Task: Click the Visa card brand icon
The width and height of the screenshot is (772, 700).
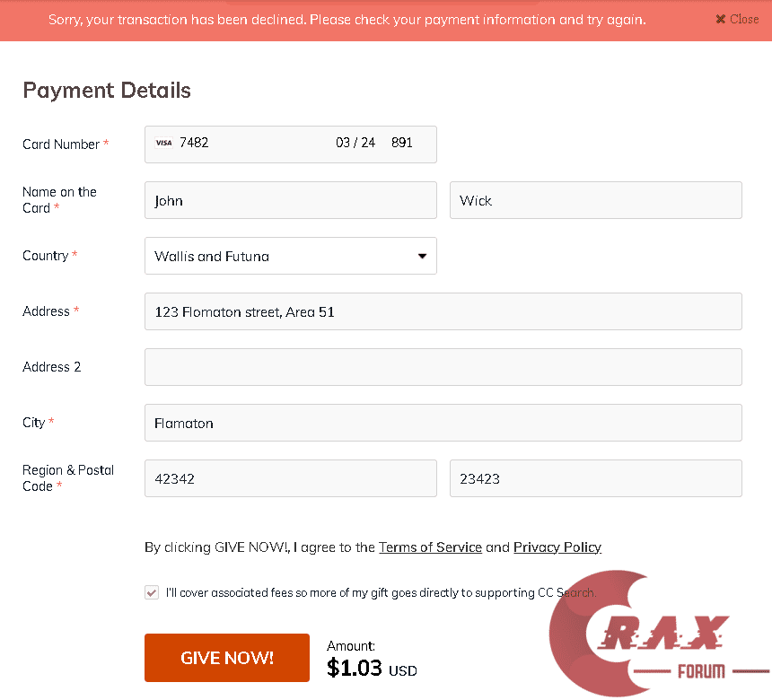Action: pyautogui.click(x=164, y=143)
